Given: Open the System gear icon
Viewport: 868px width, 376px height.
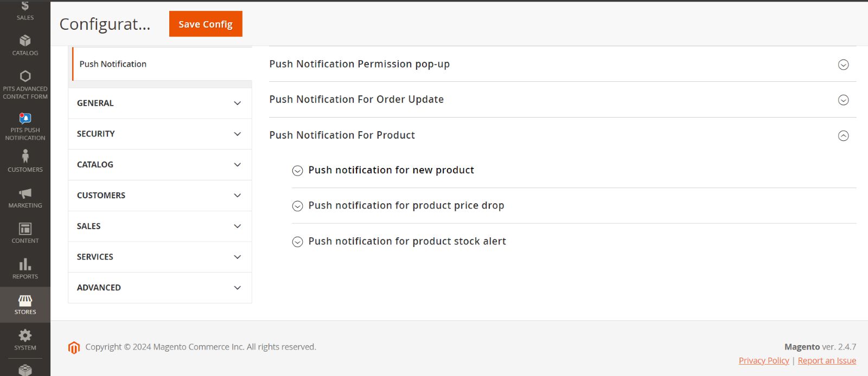Looking at the screenshot, I should [25, 335].
